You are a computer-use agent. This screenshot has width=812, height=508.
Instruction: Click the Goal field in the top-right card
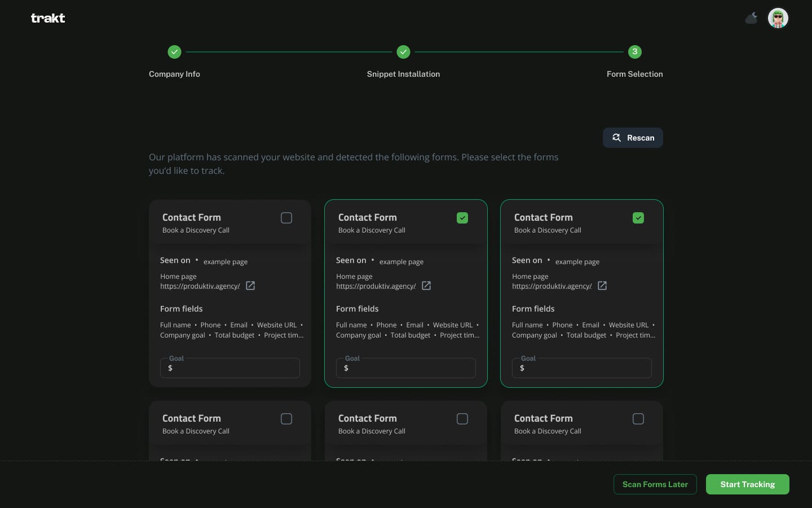tap(582, 368)
